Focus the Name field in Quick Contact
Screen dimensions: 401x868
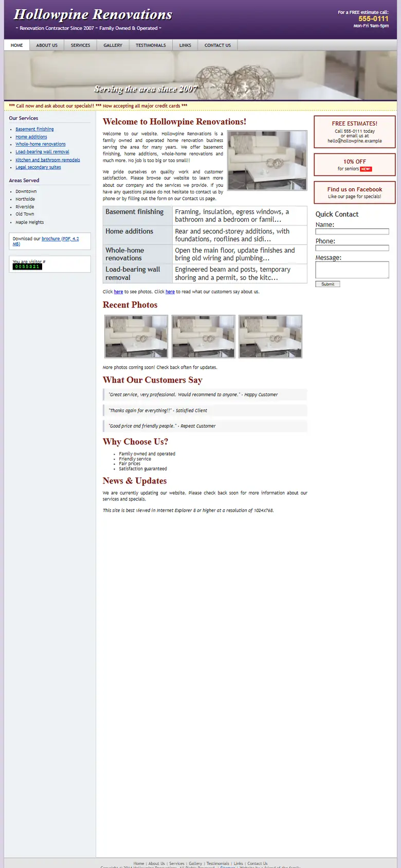[352, 231]
